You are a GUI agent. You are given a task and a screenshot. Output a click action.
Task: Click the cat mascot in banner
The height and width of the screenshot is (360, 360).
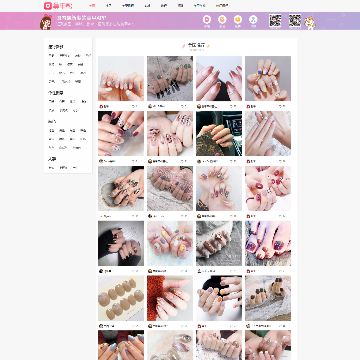(310, 23)
